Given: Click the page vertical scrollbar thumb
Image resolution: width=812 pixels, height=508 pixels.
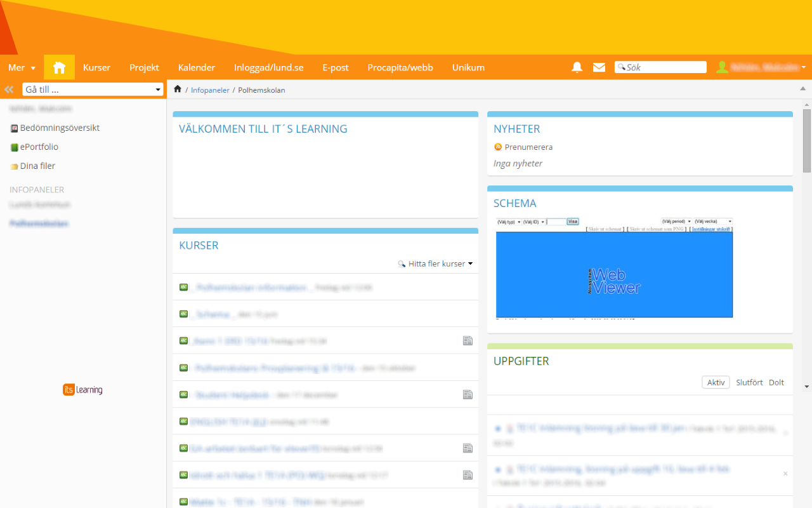Looking at the screenshot, I should click(807, 140).
